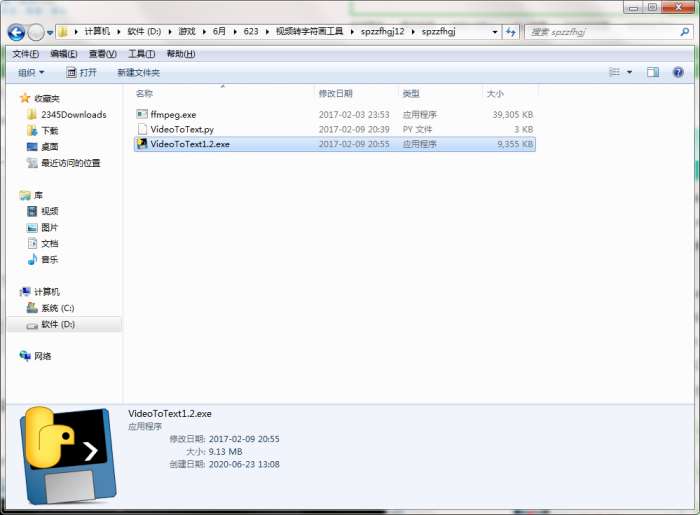Open 软件 (D:) drive in navigation pane
The height and width of the screenshot is (515, 700).
[x=58, y=324]
